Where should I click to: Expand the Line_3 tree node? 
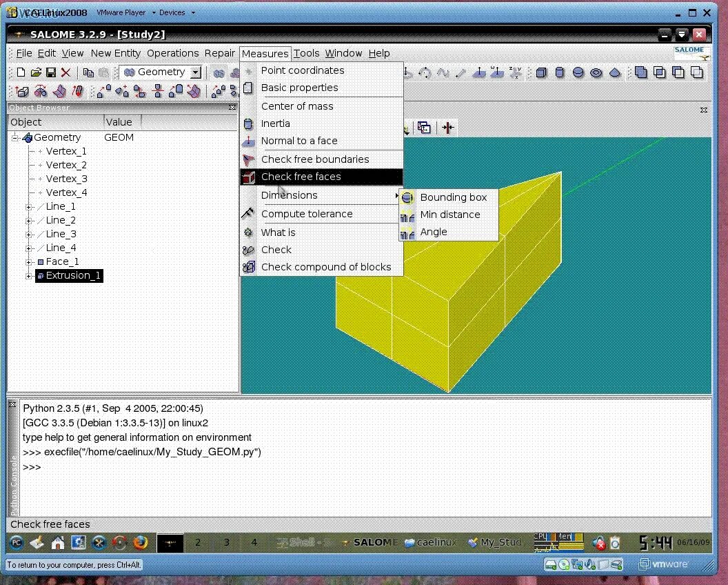tap(29, 235)
